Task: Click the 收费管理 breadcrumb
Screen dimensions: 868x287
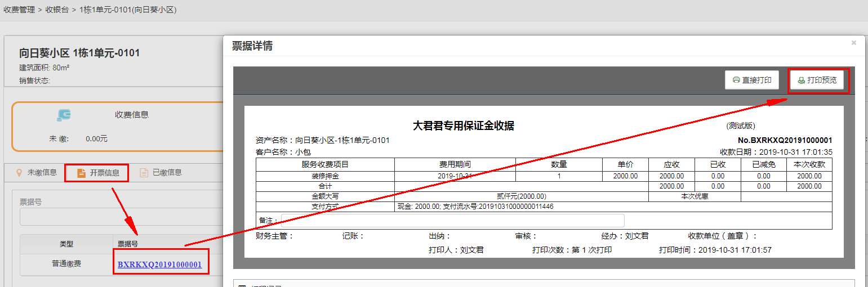Action: (19, 10)
